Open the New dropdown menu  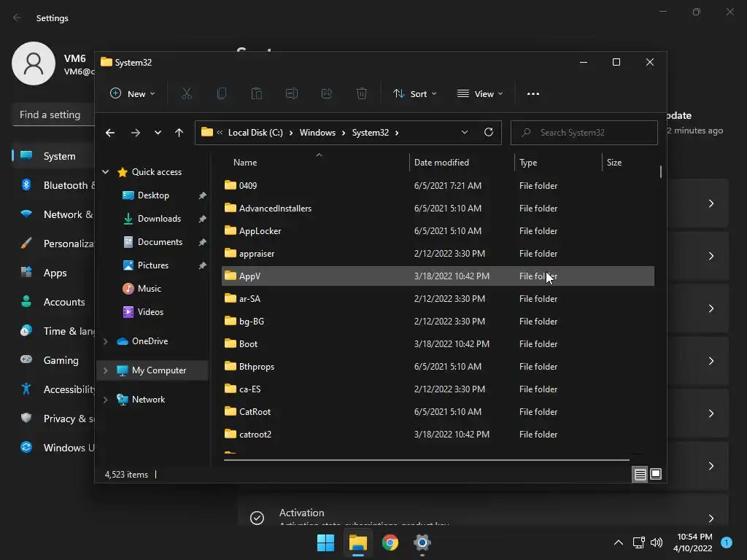tap(133, 94)
